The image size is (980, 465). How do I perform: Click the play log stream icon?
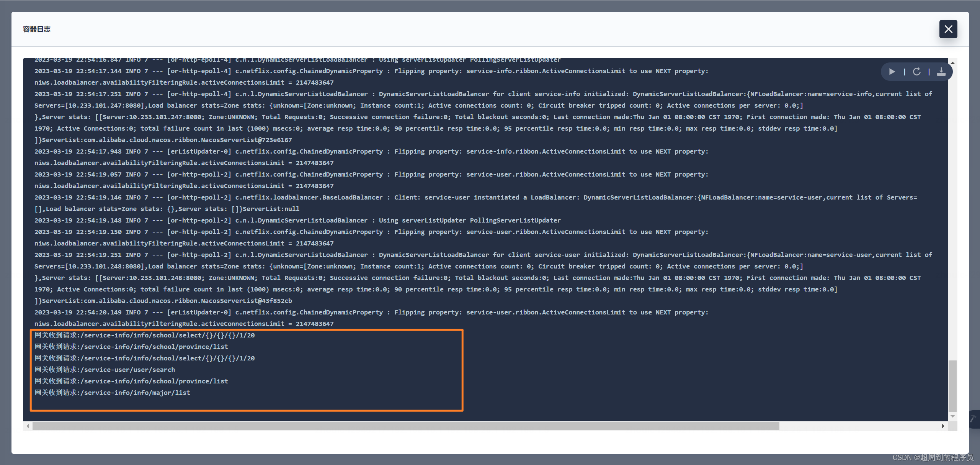pyautogui.click(x=892, y=72)
